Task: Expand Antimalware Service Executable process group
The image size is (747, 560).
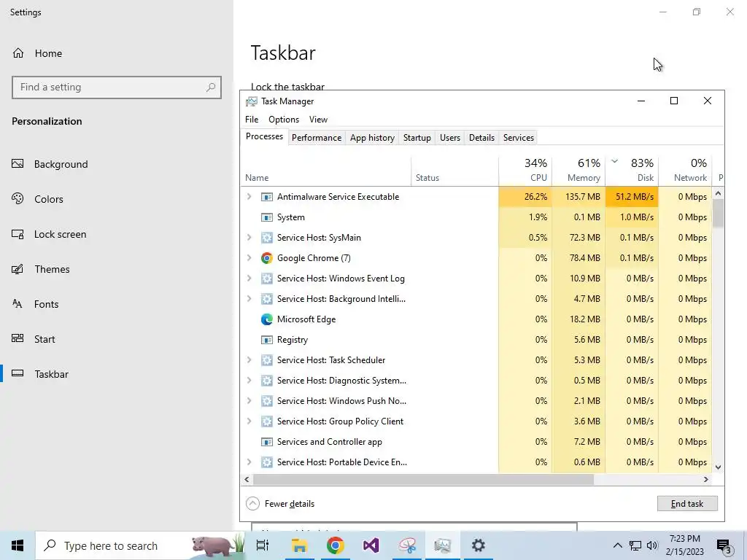Action: coord(249,197)
